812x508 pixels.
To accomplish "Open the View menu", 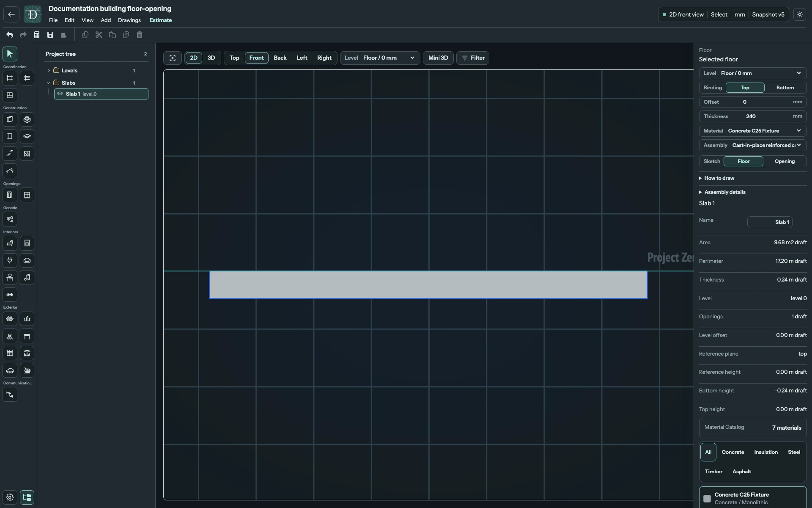I will click(x=88, y=20).
